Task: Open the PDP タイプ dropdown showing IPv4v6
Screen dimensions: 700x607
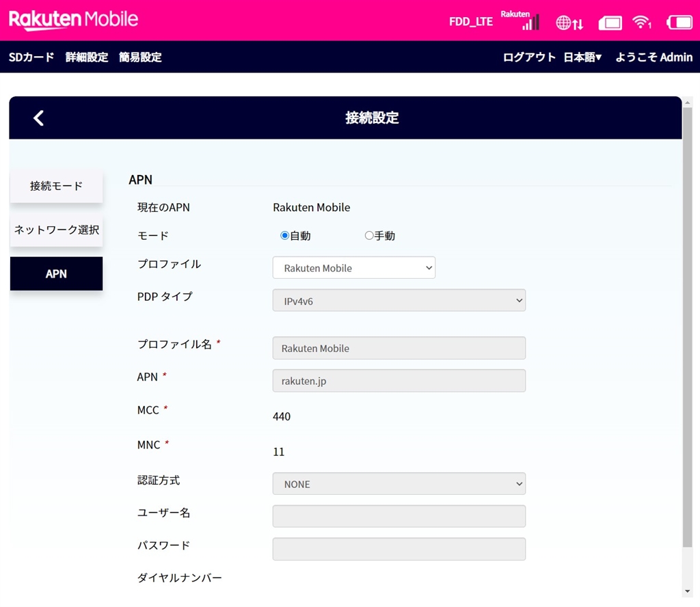Action: pos(399,300)
